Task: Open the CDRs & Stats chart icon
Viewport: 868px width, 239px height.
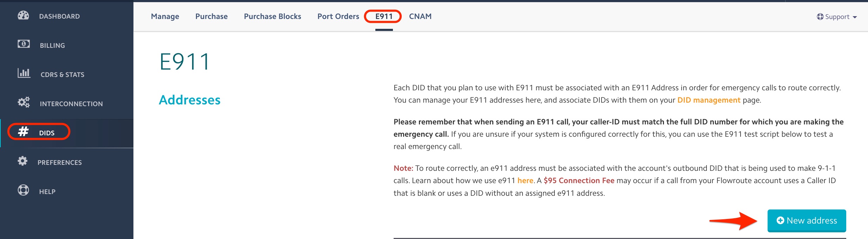Action: [x=24, y=73]
